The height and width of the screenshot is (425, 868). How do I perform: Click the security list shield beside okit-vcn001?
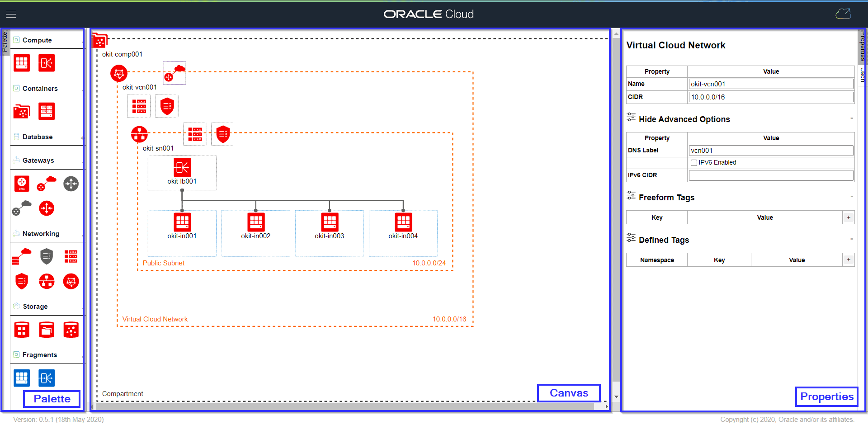coord(166,105)
